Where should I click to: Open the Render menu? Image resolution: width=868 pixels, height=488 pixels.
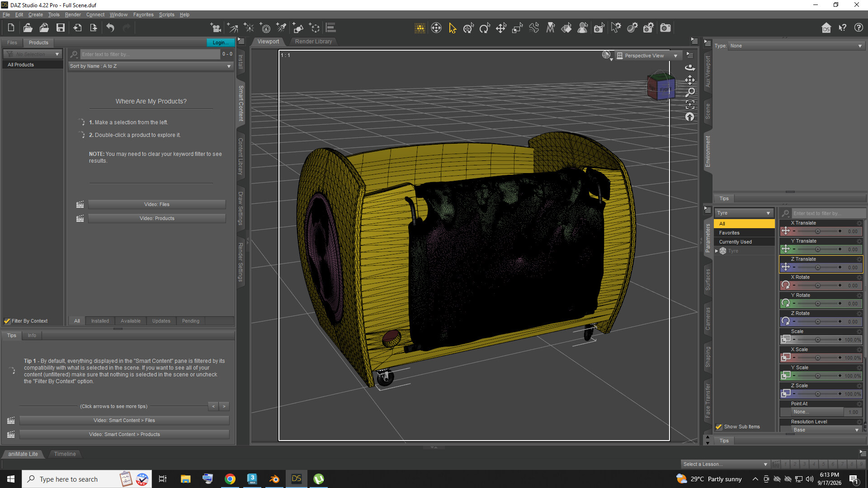point(73,14)
